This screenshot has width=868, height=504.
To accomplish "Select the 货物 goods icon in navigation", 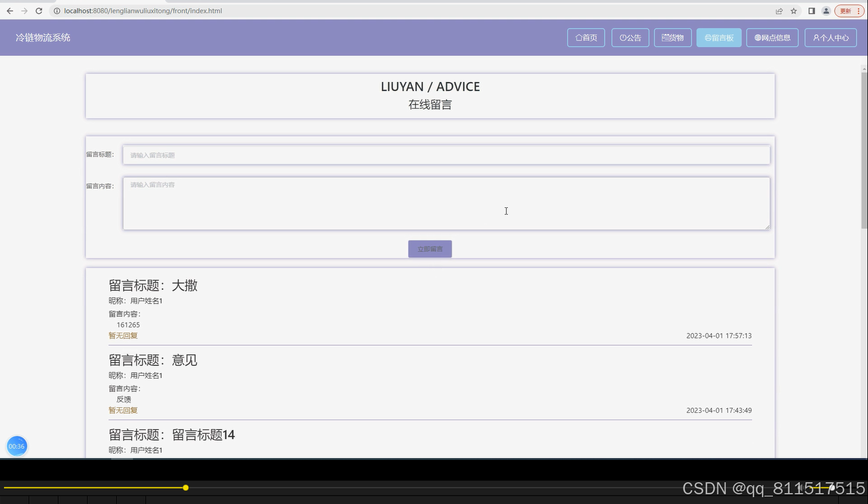I will click(x=665, y=37).
